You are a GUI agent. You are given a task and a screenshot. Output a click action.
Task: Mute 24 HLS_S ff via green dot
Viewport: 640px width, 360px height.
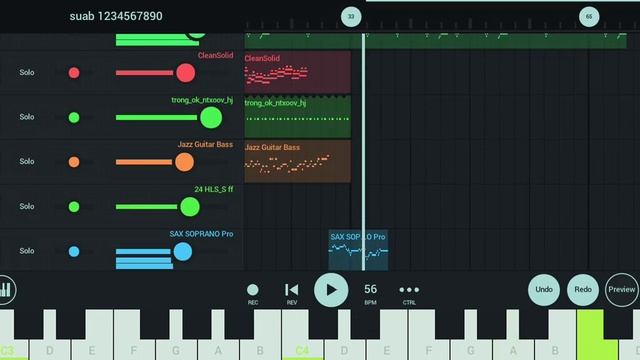[x=74, y=207]
